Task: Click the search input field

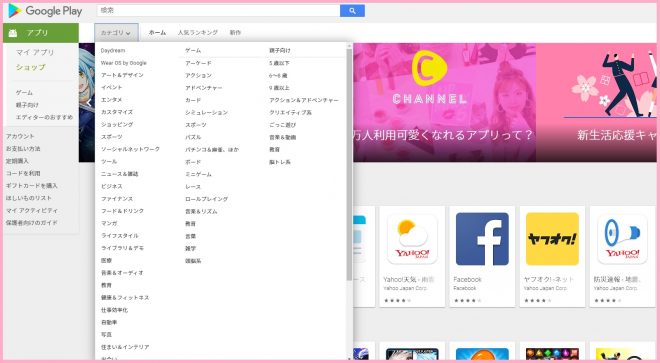Action: (x=218, y=11)
